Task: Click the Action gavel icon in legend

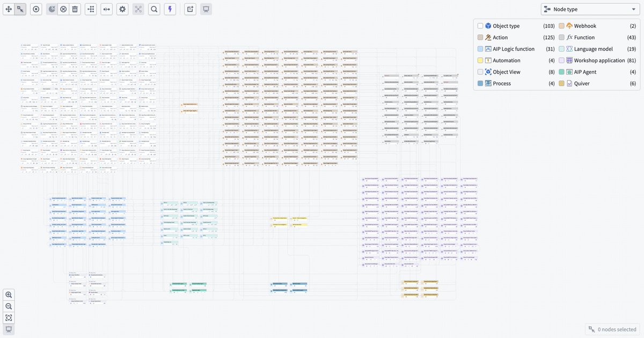Action: [x=488, y=38]
